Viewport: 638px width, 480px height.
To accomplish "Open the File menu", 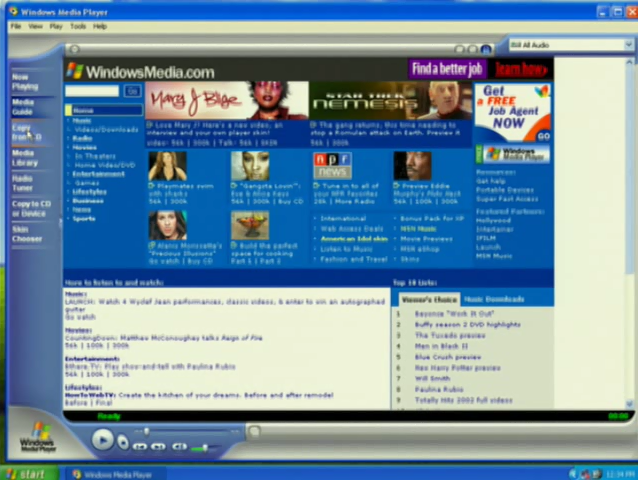I will 16,26.
